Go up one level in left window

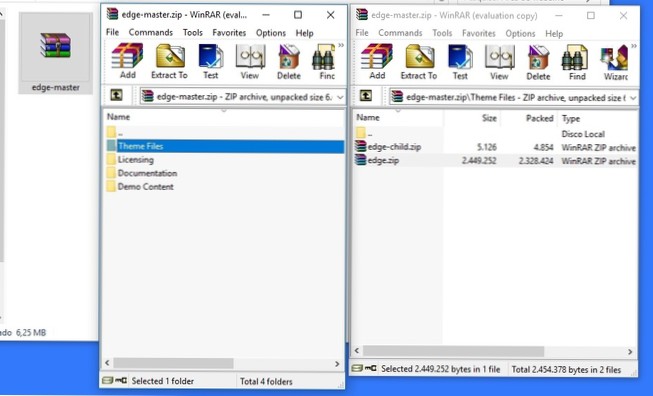pos(116,95)
